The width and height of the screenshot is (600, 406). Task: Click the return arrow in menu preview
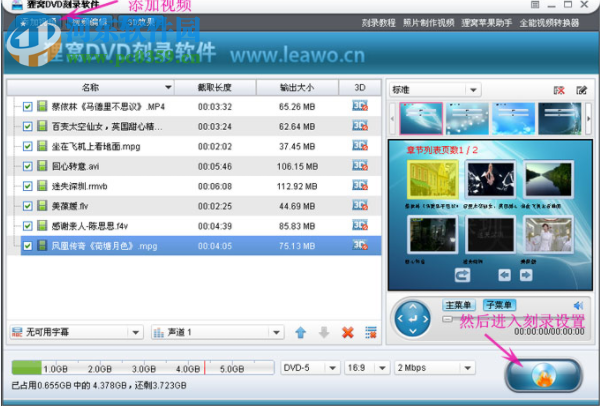tap(462, 275)
